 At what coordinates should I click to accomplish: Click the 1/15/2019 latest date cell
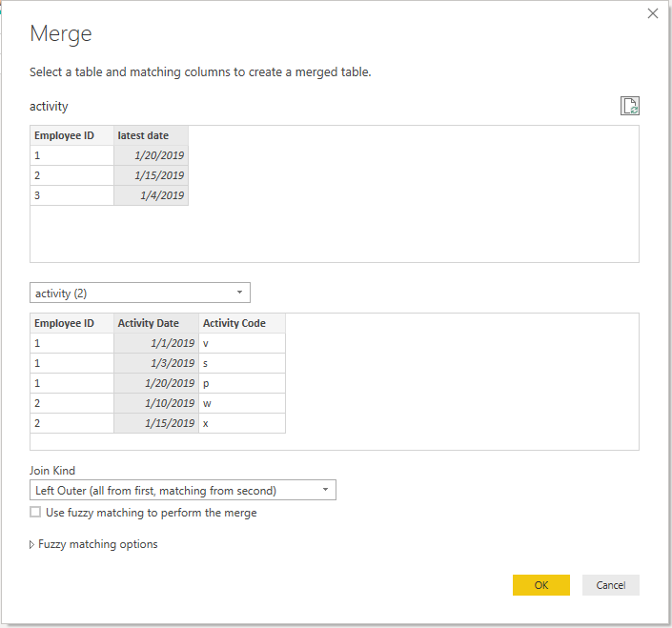(x=151, y=175)
